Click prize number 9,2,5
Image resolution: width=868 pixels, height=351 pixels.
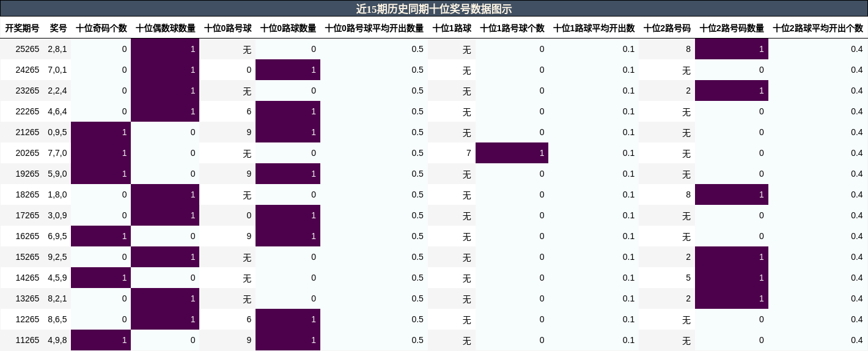coord(57,257)
